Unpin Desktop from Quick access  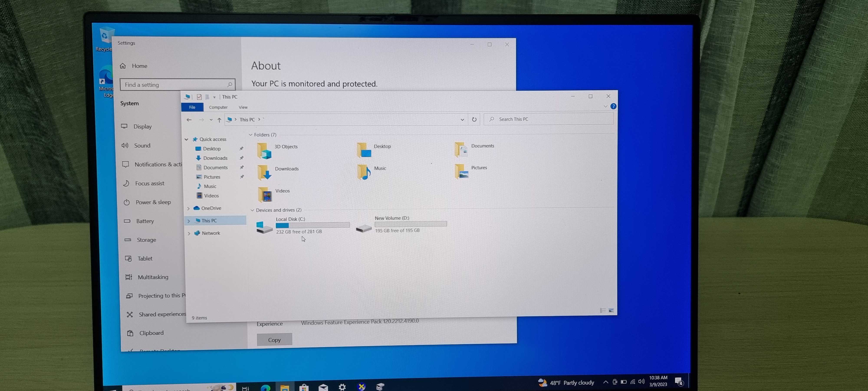241,148
